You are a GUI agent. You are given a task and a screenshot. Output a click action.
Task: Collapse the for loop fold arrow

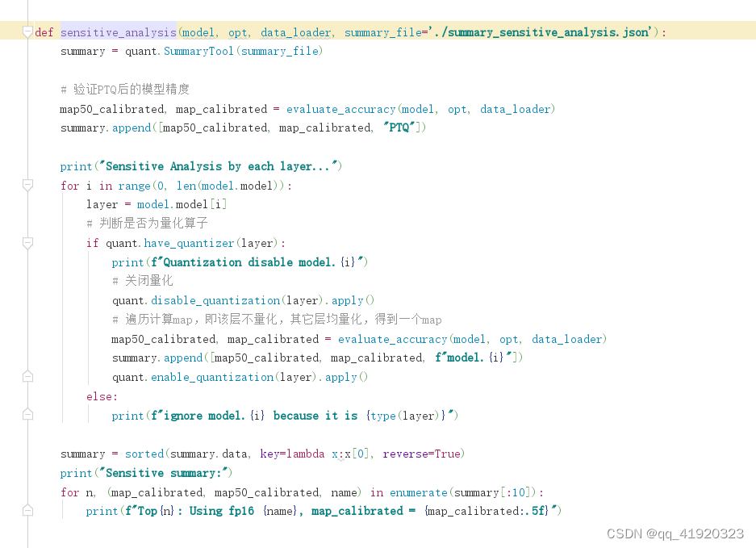(x=27, y=184)
